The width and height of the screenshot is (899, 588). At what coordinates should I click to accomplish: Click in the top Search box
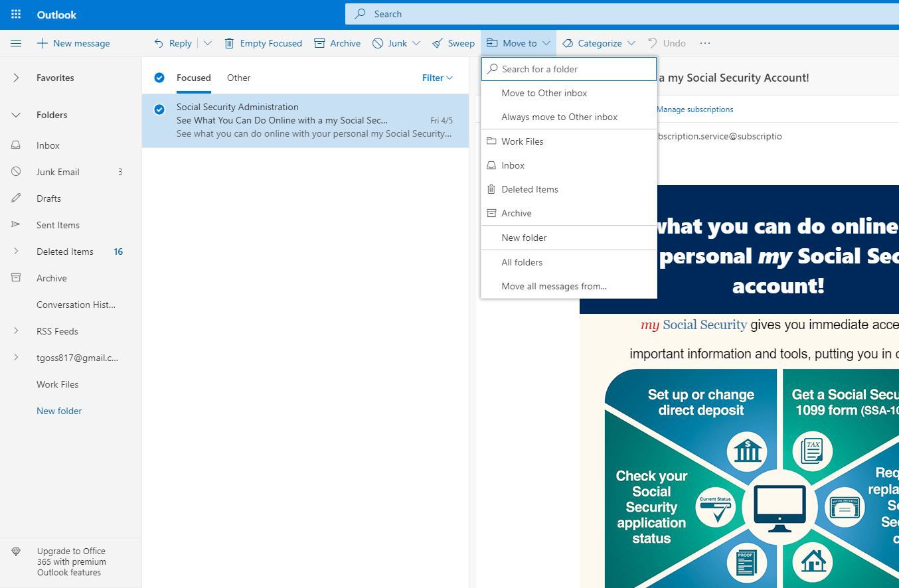coord(621,14)
